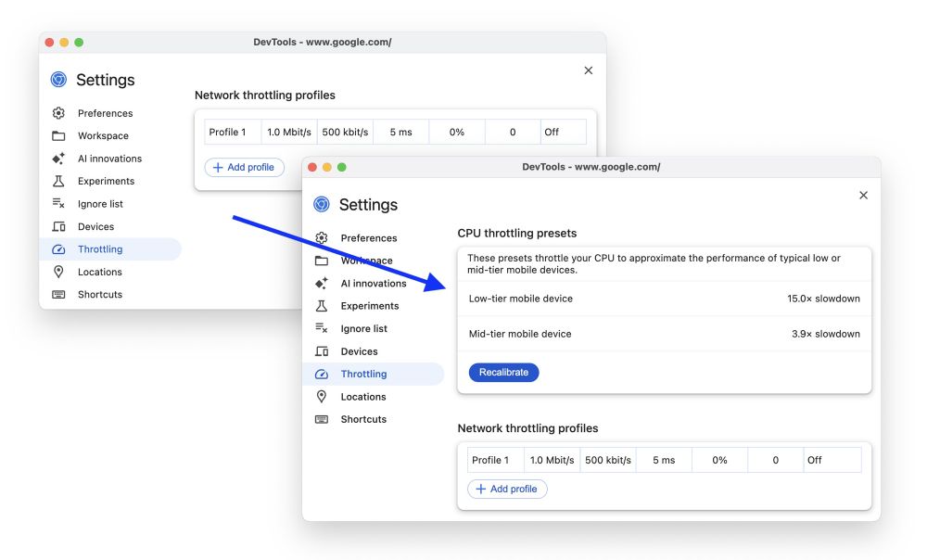Open AI innovations tab in front window
This screenshot has width=927, height=560.
(373, 284)
